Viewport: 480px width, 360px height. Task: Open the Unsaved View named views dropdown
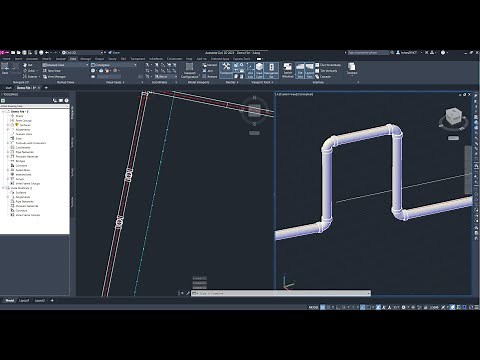point(65,65)
